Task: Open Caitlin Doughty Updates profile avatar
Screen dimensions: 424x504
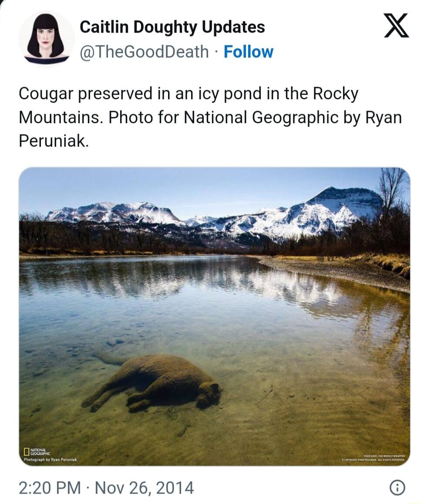Action: [x=47, y=39]
